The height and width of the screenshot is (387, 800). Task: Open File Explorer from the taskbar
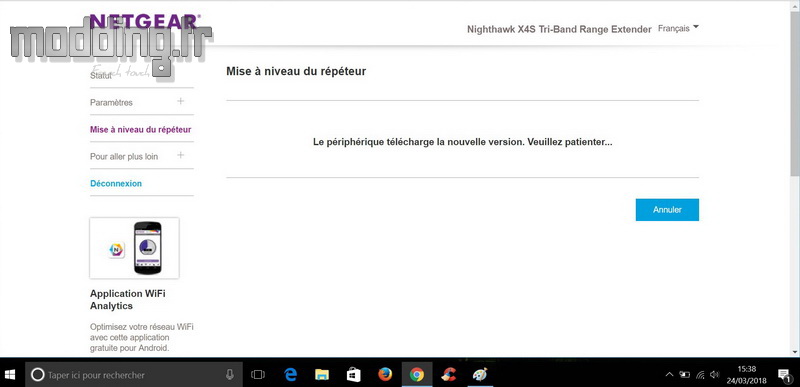322,375
